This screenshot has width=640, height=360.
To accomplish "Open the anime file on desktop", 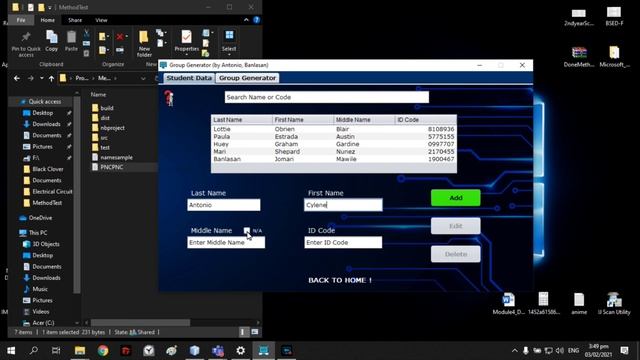I will click(579, 304).
